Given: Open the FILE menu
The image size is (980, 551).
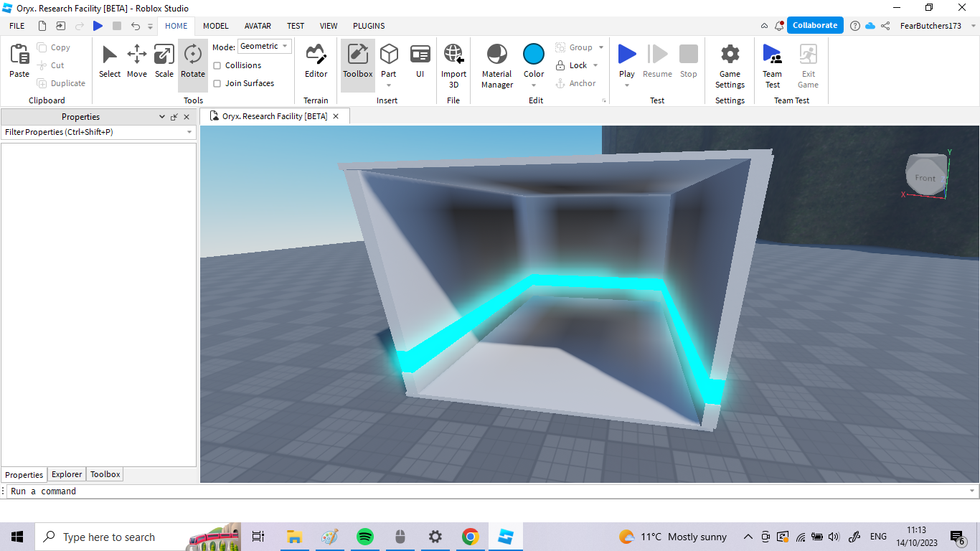Looking at the screenshot, I should (17, 26).
